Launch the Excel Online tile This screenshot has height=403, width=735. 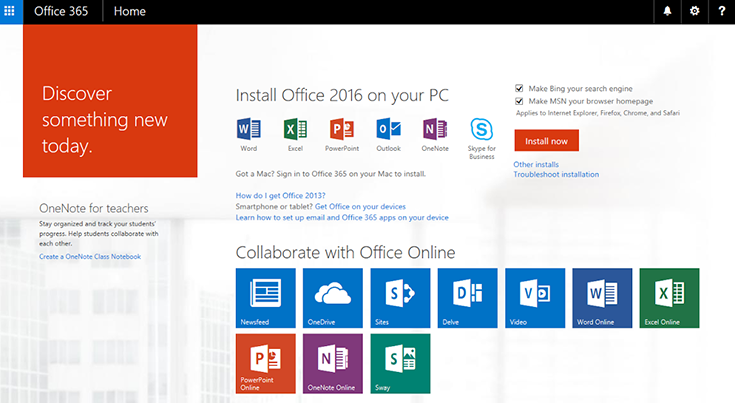click(669, 298)
